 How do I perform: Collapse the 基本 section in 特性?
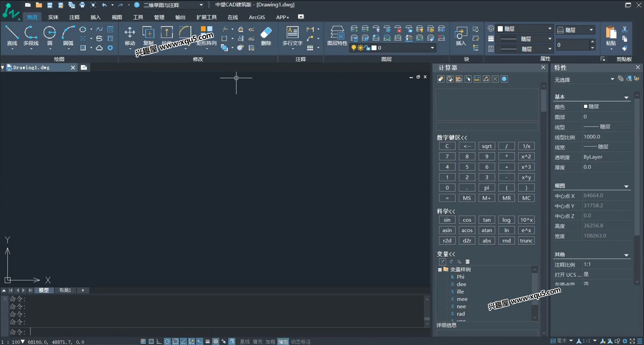(x=626, y=98)
